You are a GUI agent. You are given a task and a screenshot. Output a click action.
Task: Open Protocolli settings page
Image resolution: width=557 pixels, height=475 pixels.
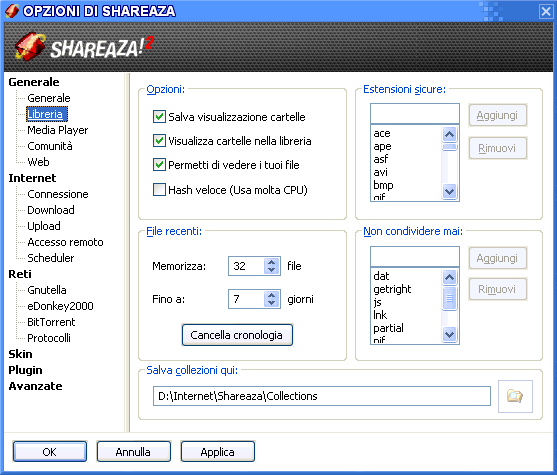pyautogui.click(x=49, y=338)
